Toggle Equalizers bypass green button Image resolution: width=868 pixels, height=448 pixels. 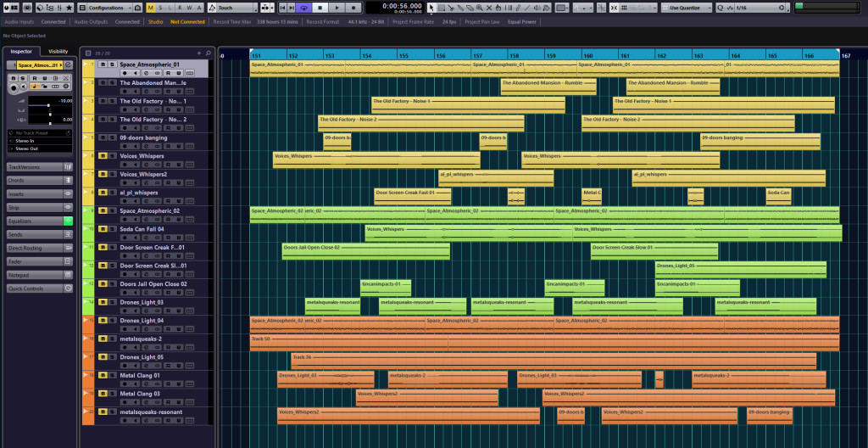[68, 221]
